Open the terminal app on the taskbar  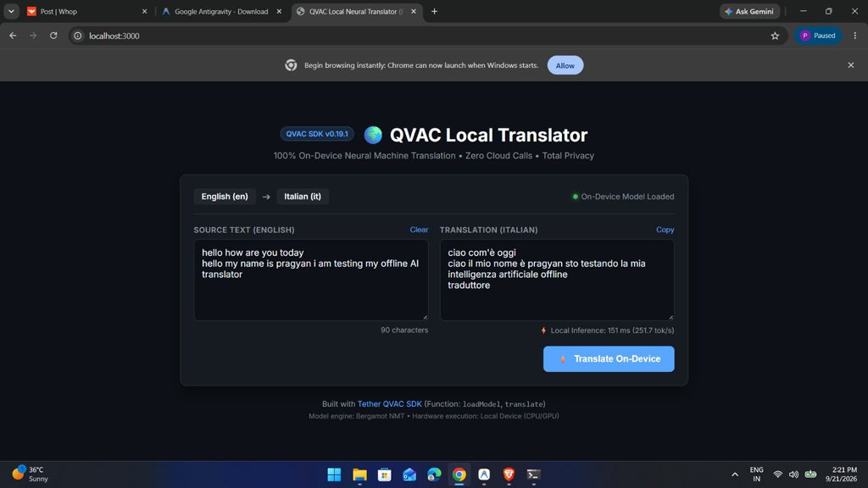(534, 474)
